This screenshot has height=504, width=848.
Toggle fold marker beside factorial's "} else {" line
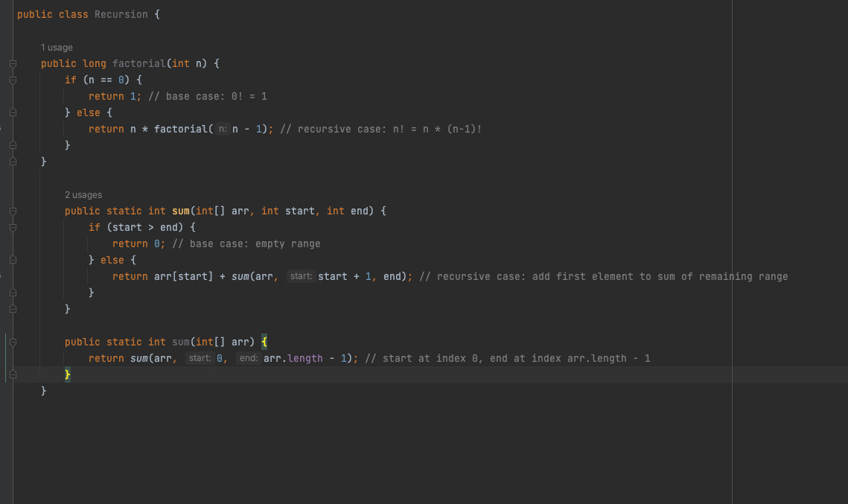[x=13, y=112]
